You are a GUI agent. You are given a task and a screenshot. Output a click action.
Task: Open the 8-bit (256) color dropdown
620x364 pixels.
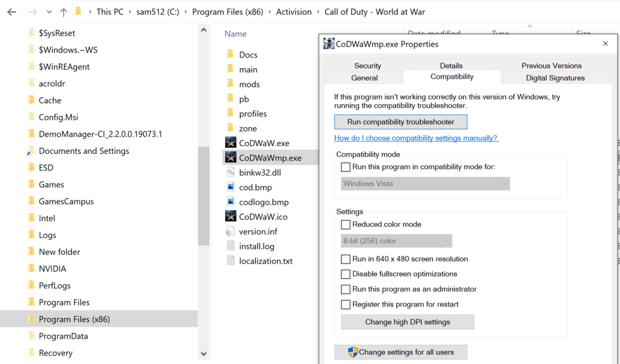tap(396, 241)
